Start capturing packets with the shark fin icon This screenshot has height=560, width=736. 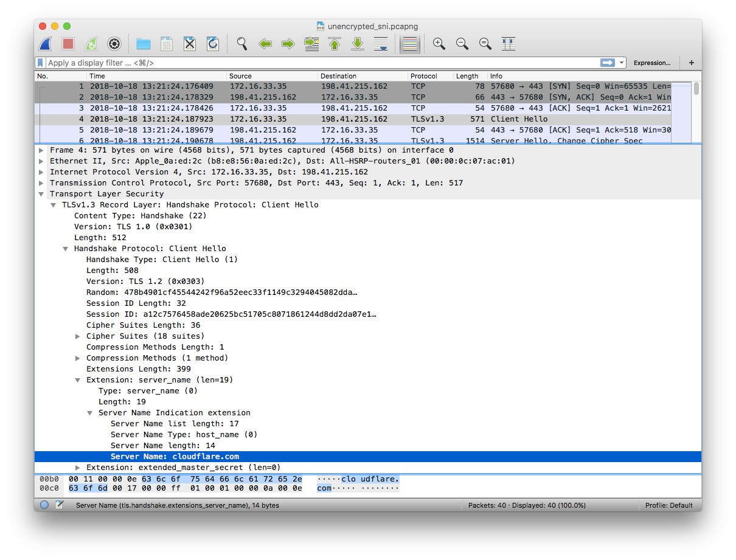(x=45, y=44)
